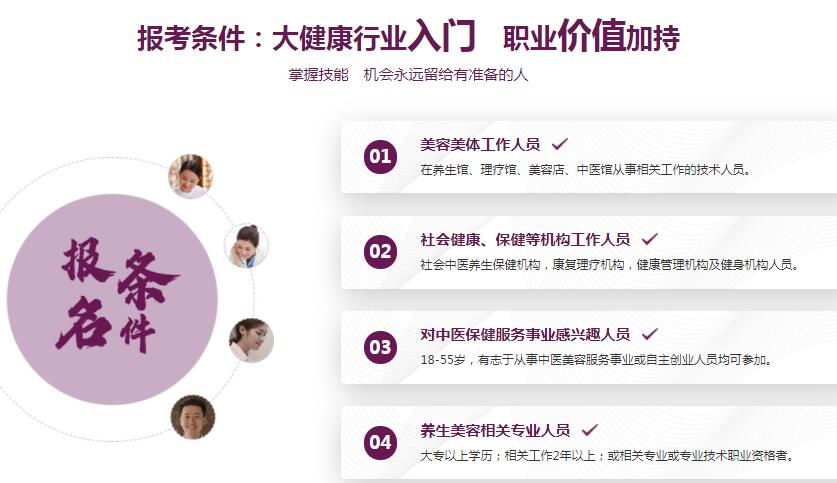837x483 pixels.
Task: Click the 04 number badge
Action: point(380,442)
